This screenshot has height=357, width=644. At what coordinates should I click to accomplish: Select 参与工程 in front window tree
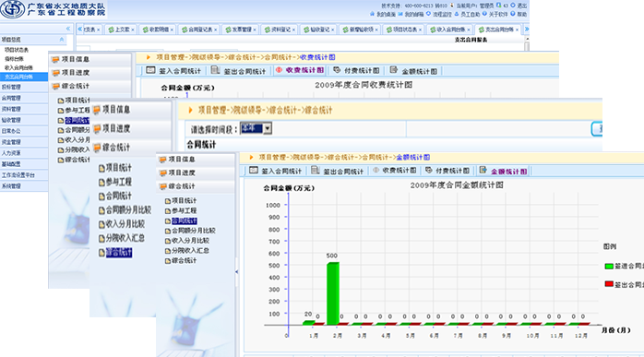click(x=184, y=210)
